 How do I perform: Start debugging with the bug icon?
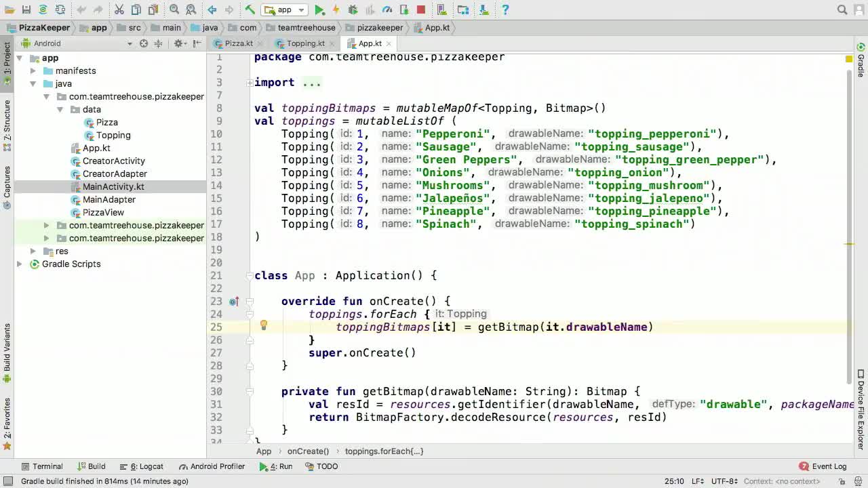[353, 9]
